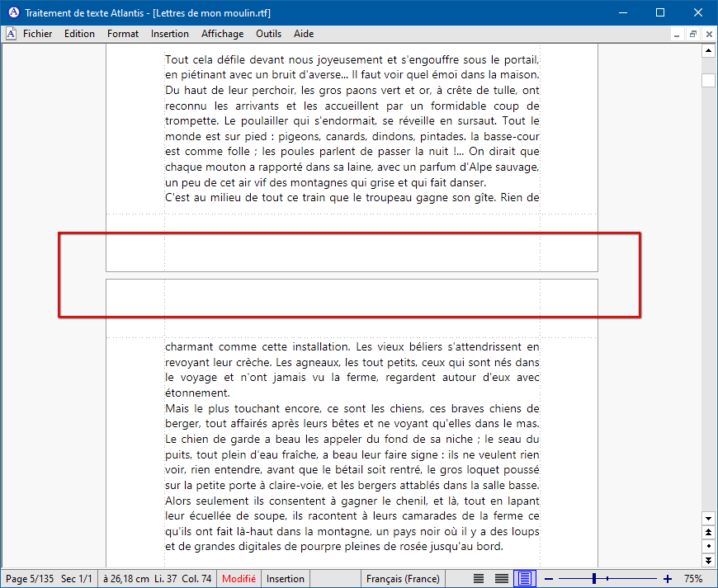Toggle the Insertion typing mode in status bar
This screenshot has width=718, height=588.
click(x=286, y=579)
